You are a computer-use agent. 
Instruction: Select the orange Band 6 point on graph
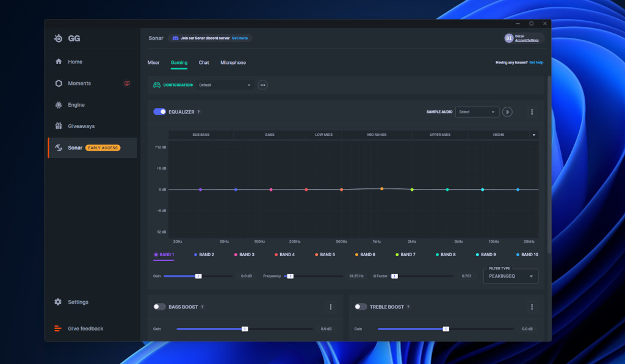(381, 189)
